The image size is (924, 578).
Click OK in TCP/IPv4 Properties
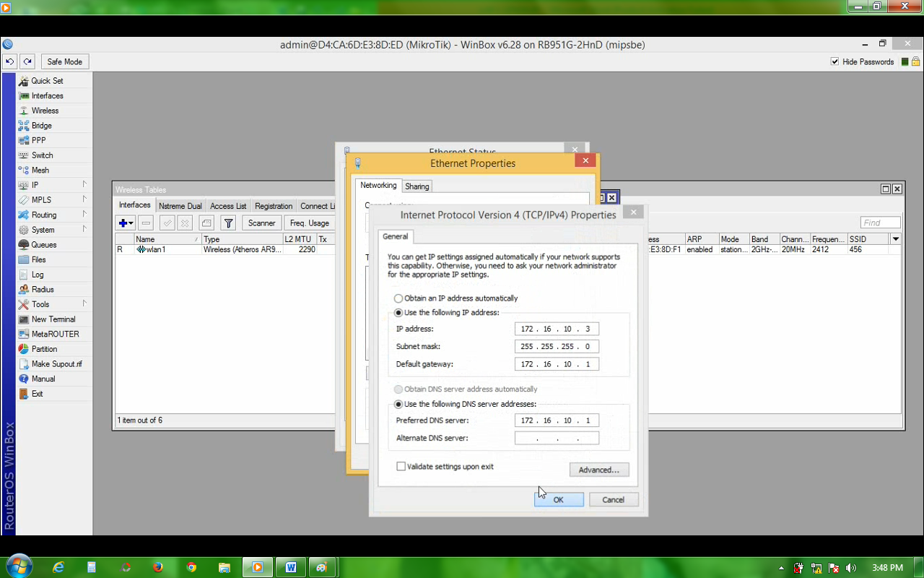(559, 499)
